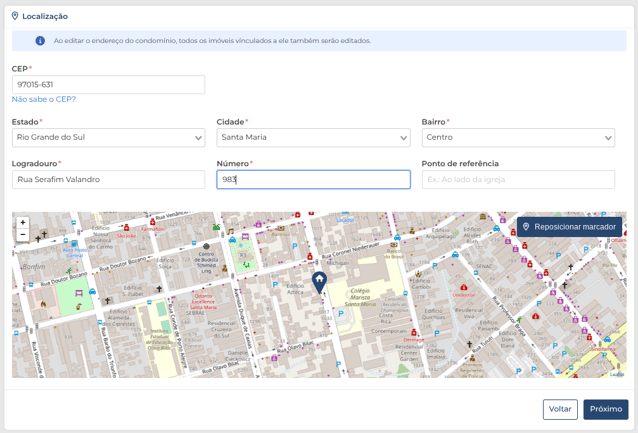Image resolution: width=638 pixels, height=433 pixels.
Task: Open the Estado dropdown showing Rio Grande do Sul
Action: point(108,138)
